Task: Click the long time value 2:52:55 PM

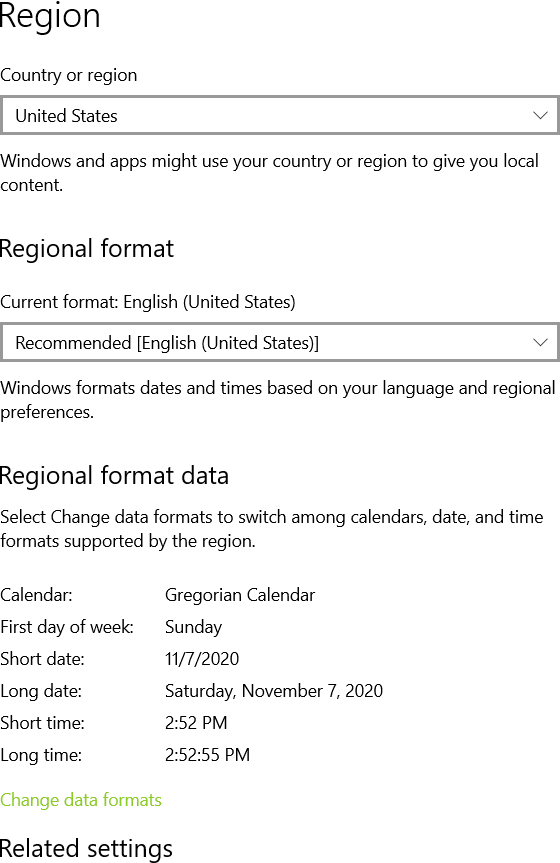Action: pyautogui.click(x=208, y=755)
